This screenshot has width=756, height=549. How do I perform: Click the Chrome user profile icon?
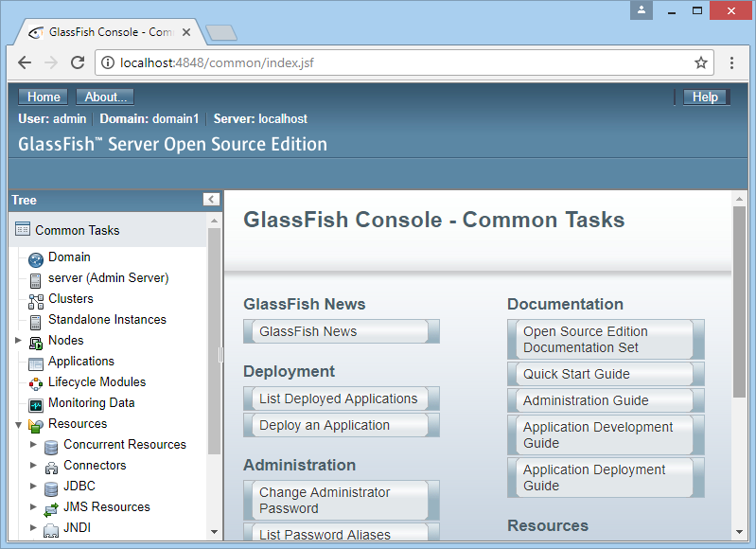[x=642, y=10]
